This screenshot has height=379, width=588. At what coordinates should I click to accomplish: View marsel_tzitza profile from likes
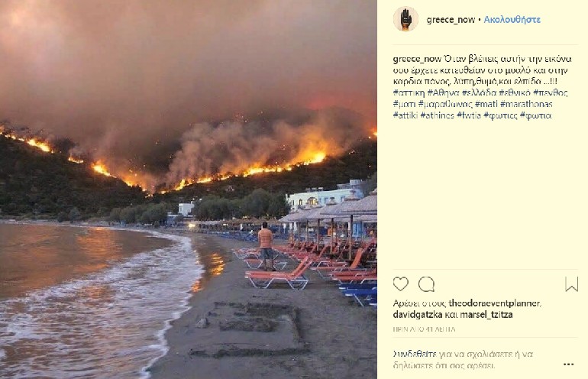[x=486, y=315]
